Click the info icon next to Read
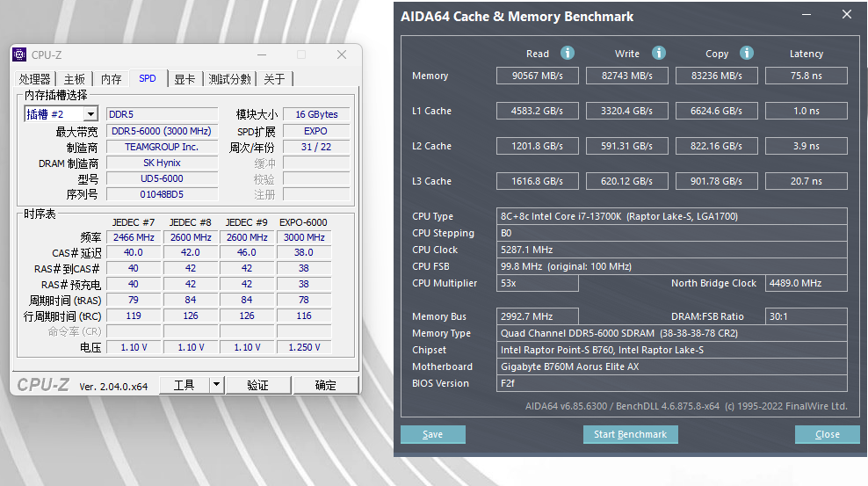This screenshot has height=486, width=868. coord(568,53)
